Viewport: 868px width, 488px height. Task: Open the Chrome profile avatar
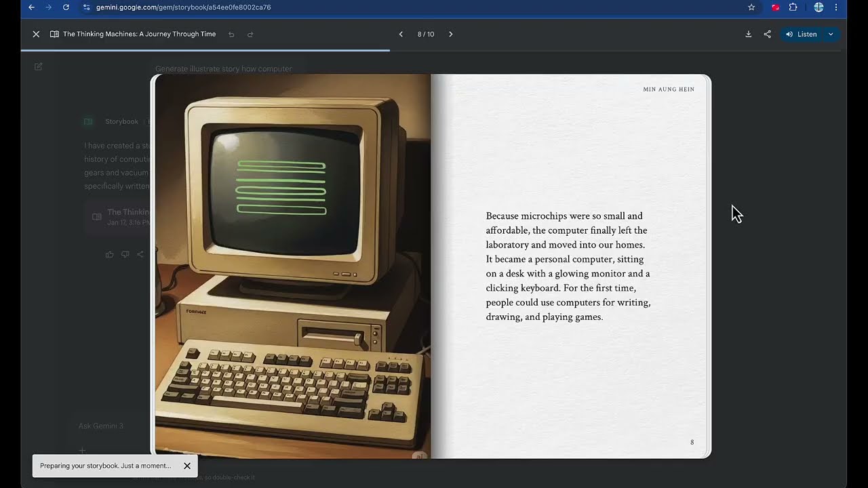818,7
